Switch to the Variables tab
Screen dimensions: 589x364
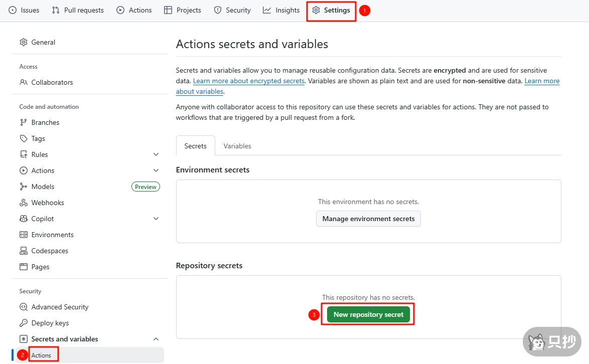click(x=237, y=146)
